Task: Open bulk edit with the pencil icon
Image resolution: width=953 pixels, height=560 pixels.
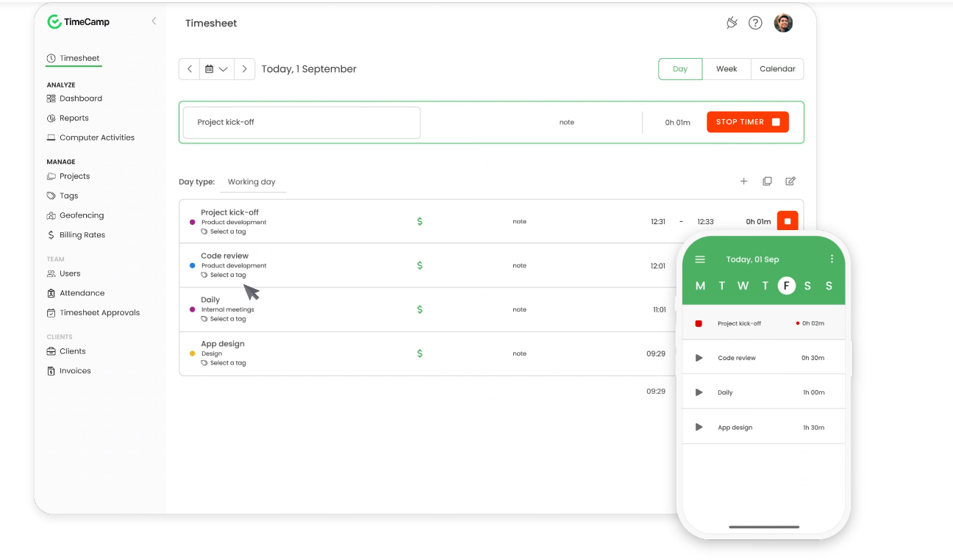Action: click(x=790, y=181)
